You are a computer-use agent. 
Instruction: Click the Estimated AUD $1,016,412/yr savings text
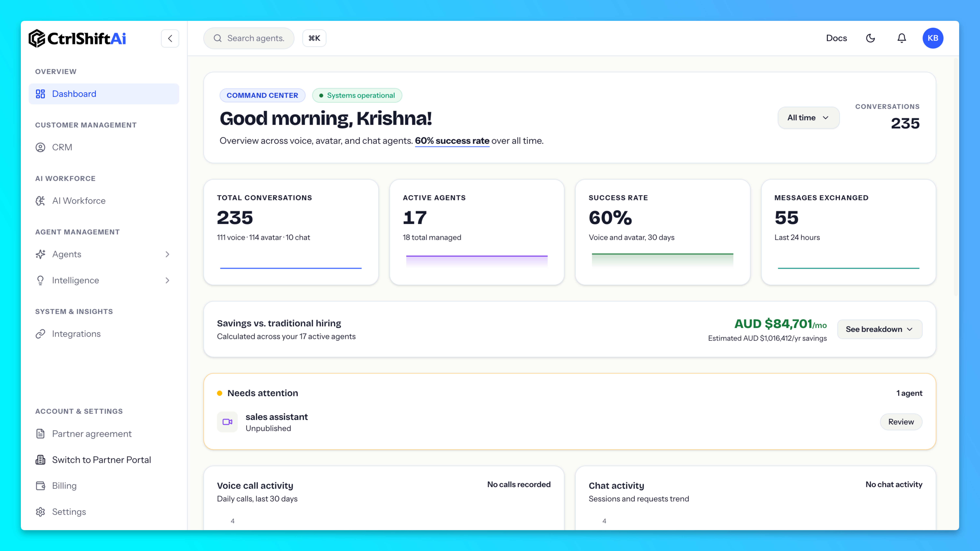click(767, 339)
